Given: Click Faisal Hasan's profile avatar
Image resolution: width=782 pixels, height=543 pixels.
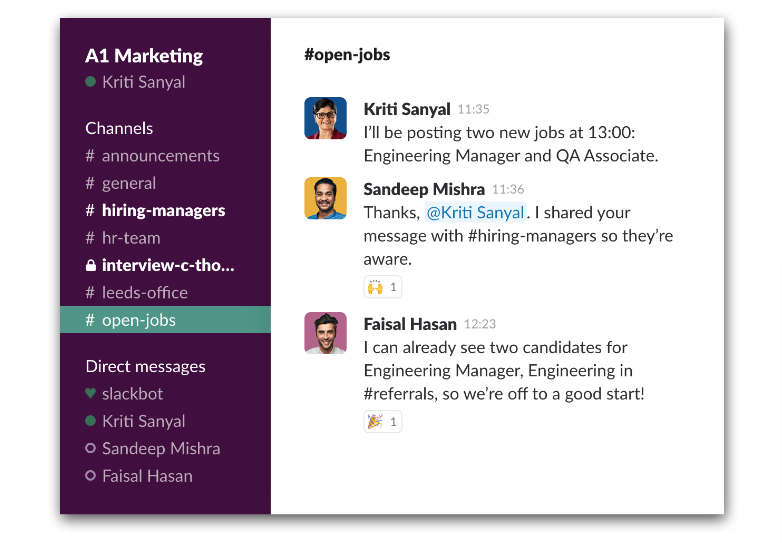Looking at the screenshot, I should pos(325,333).
